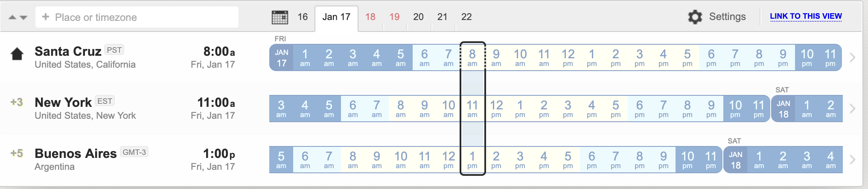This screenshot has height=189, width=868.
Task: Click the home icon beside Santa Cruz
Action: [17, 54]
